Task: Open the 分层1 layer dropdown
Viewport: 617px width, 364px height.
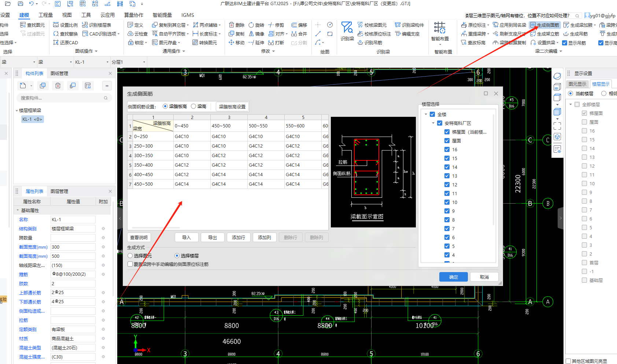Action: tap(144, 62)
